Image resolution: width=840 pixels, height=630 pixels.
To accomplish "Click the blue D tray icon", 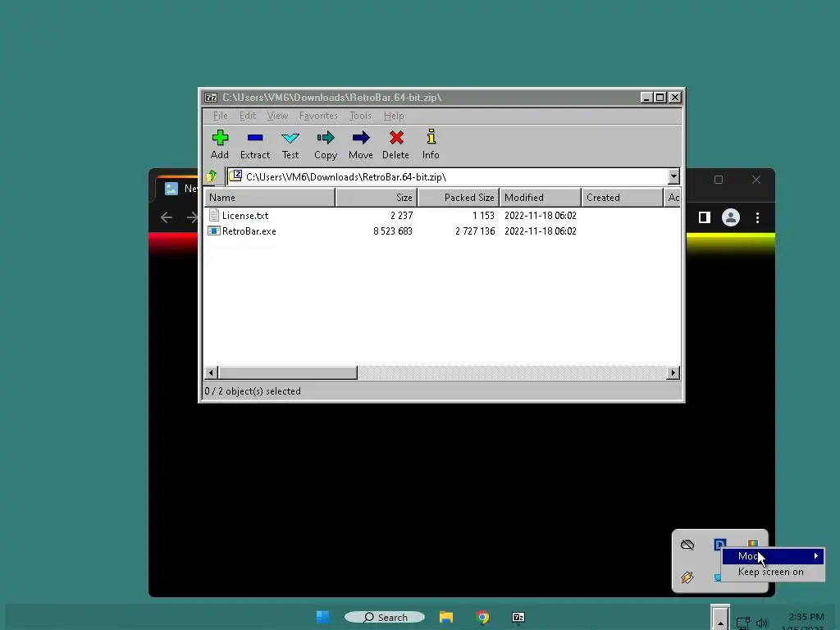I will point(719,544).
